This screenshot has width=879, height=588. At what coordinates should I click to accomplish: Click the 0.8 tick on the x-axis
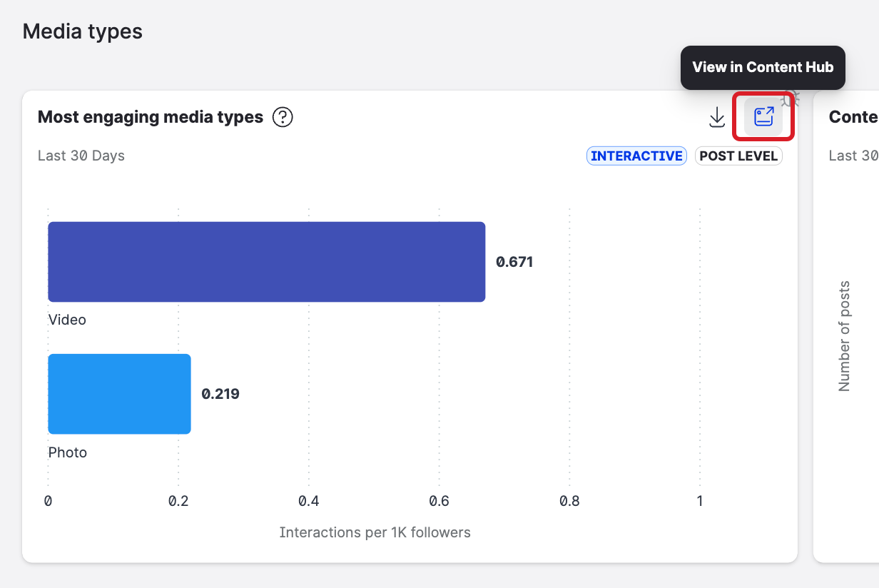point(569,501)
